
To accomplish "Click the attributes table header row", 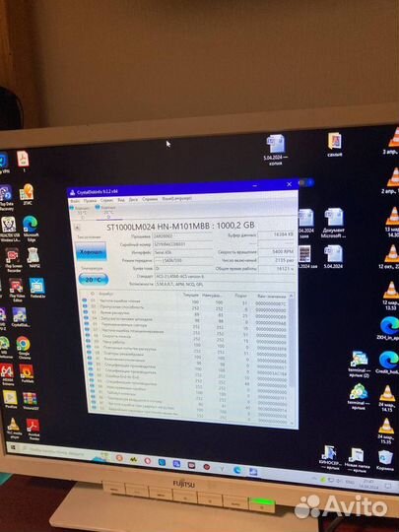I will click(185, 295).
